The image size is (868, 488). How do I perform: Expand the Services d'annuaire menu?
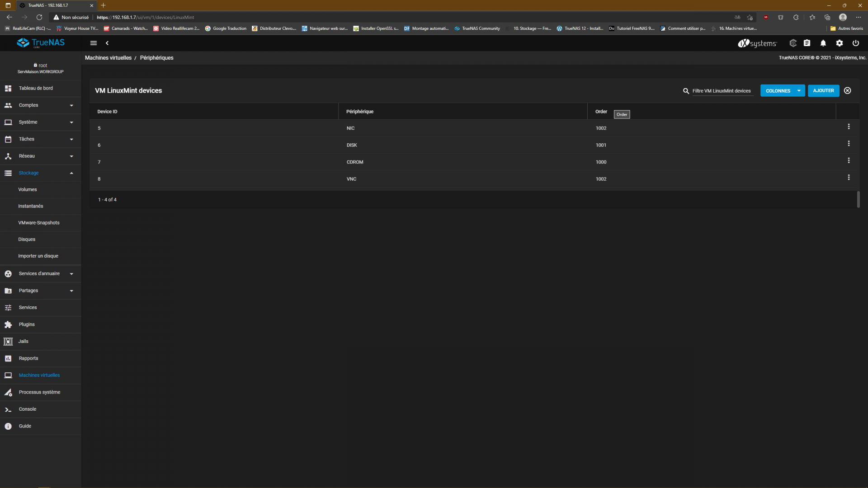[40, 273]
